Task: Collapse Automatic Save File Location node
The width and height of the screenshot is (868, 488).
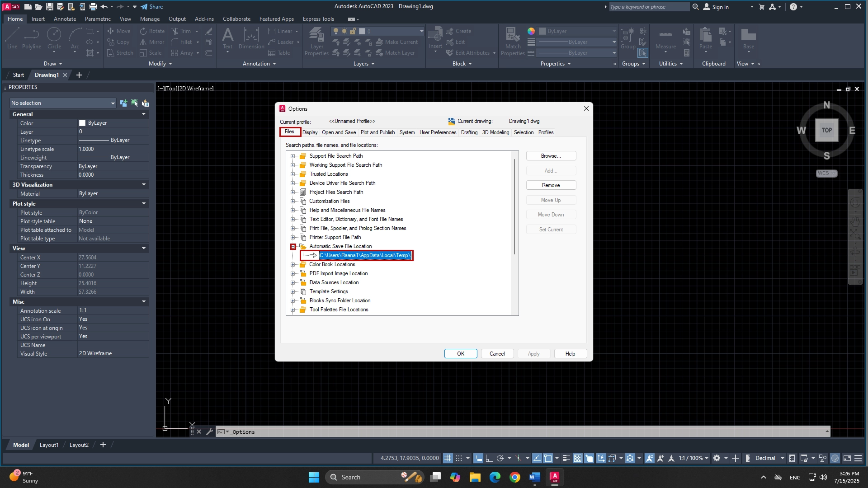Action: (x=293, y=246)
